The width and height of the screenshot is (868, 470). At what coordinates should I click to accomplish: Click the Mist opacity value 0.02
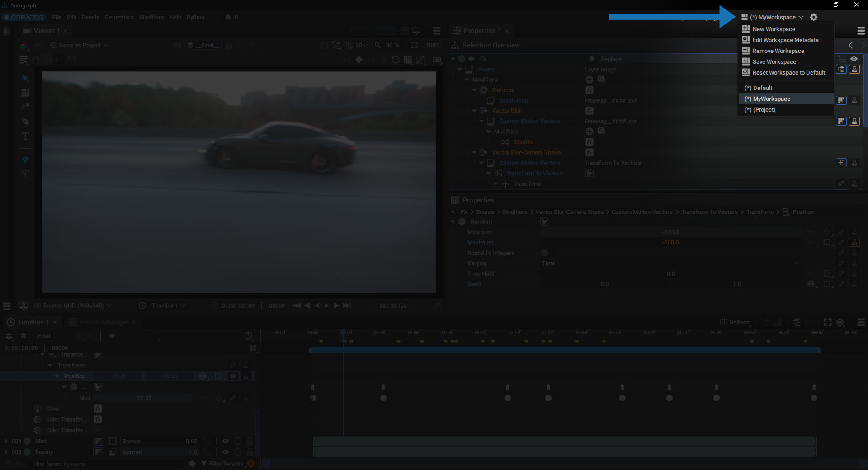click(191, 441)
